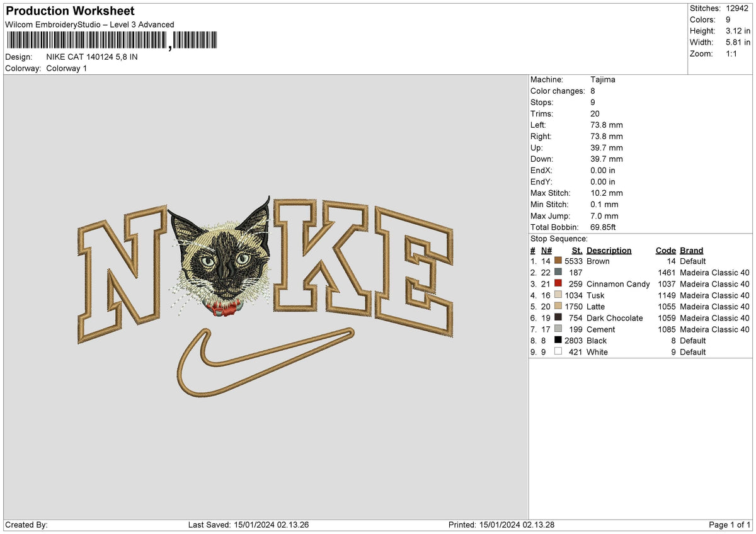The width and height of the screenshot is (756, 534).
Task: Click the barcode under the software name
Action: click(112, 40)
